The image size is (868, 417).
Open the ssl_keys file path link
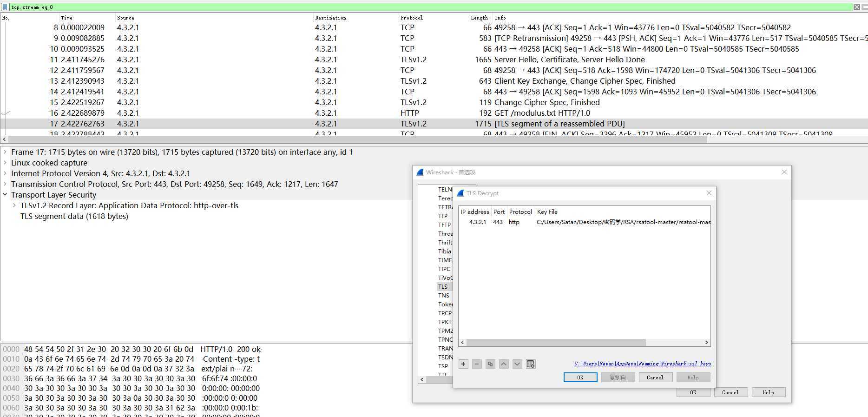coord(643,364)
